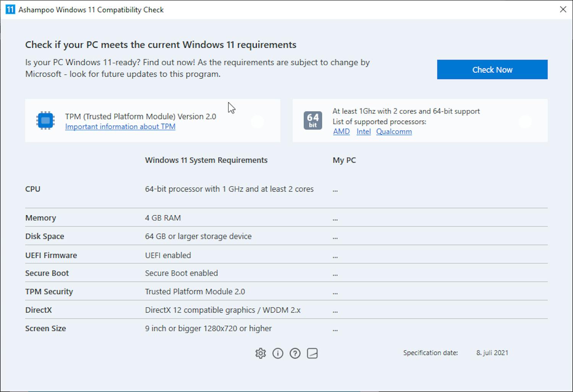Open the help question mark icon
Image resolution: width=573 pixels, height=392 pixels.
tap(295, 353)
